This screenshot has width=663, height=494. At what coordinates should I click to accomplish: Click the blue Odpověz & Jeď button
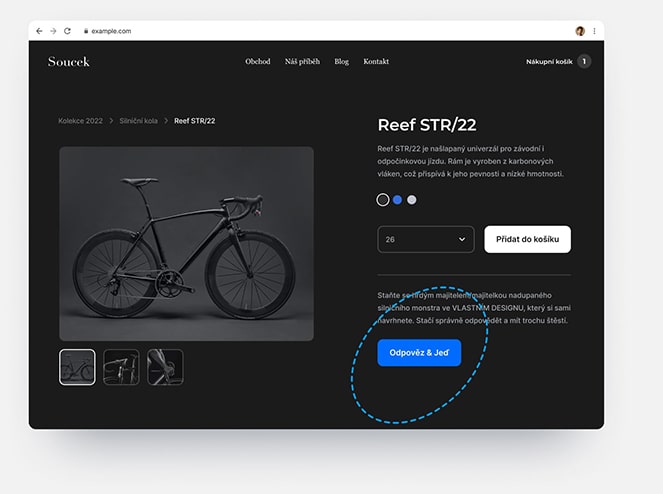click(x=419, y=353)
